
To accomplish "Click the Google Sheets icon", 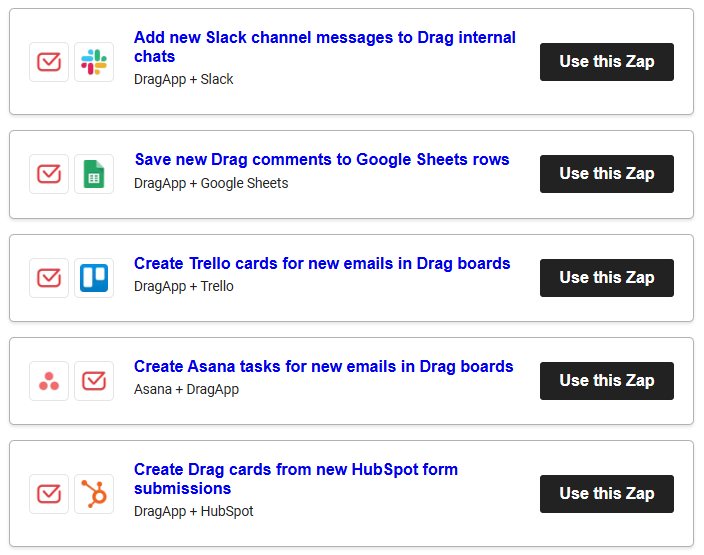I will click(94, 174).
